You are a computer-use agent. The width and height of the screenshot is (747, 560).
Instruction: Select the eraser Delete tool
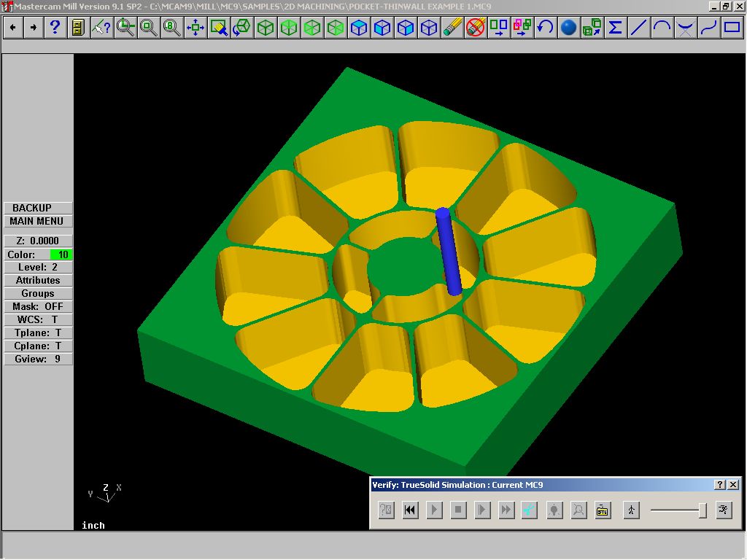[452, 28]
